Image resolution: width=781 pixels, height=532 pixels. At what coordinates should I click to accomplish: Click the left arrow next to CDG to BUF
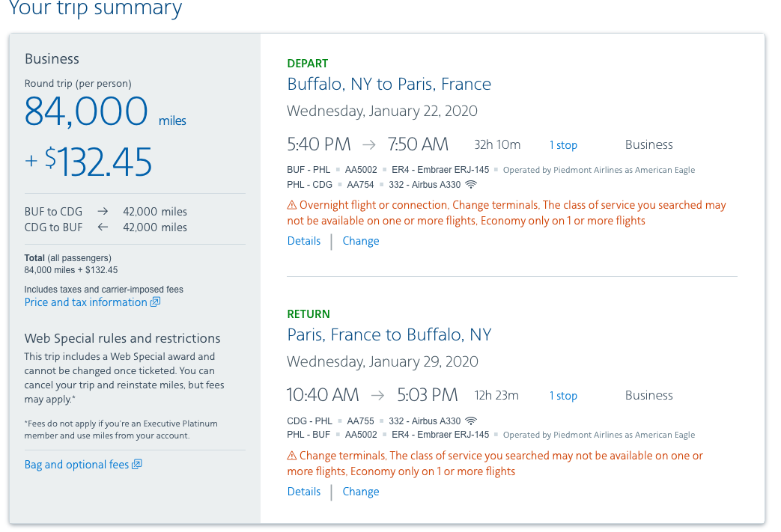click(x=103, y=227)
